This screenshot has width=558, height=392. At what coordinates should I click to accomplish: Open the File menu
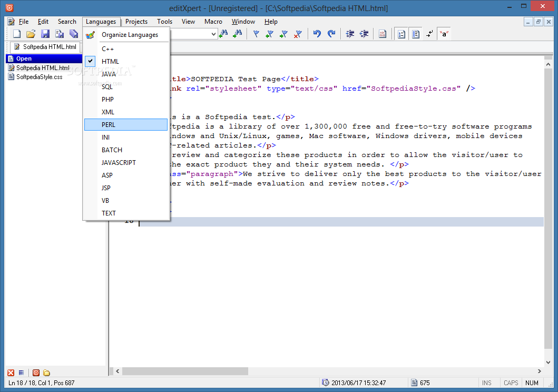(24, 22)
